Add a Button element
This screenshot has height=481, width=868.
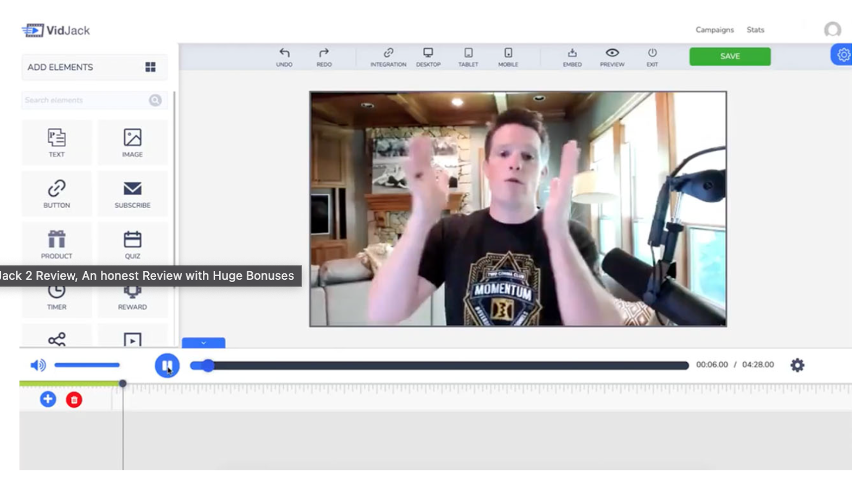[56, 194]
